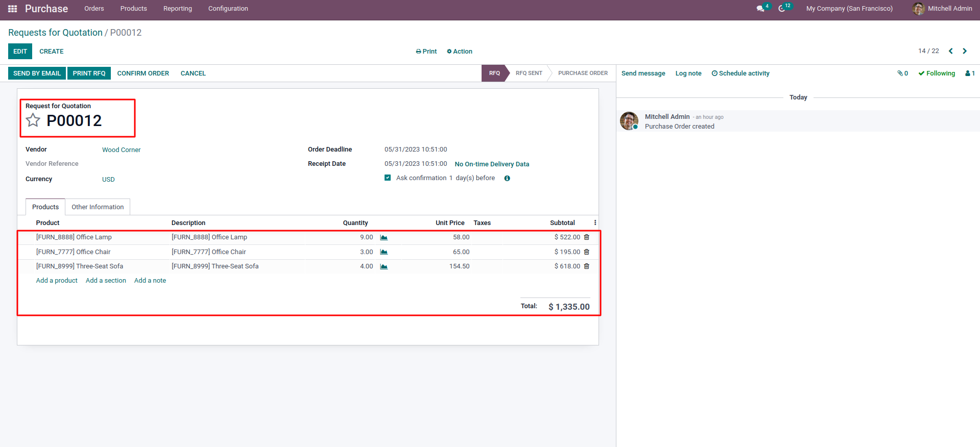Open the Mitchell Admin user menu

click(x=943, y=9)
